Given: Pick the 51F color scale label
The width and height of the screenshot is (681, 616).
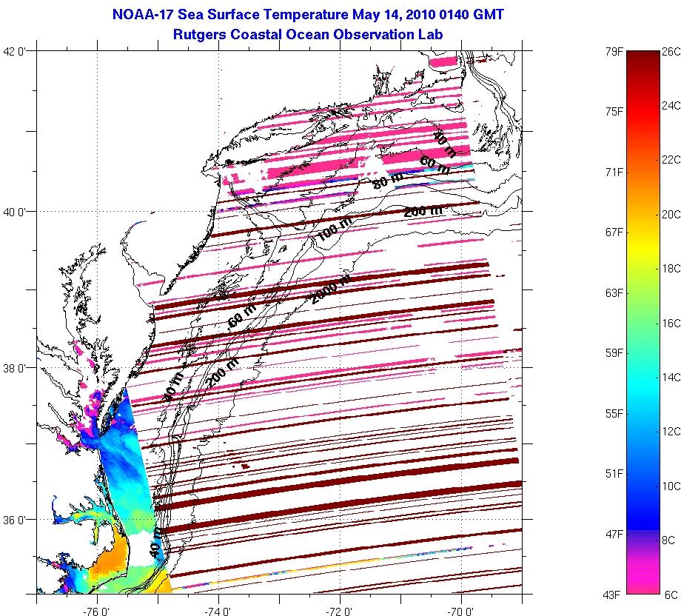Looking at the screenshot, I should pyautogui.click(x=614, y=473).
